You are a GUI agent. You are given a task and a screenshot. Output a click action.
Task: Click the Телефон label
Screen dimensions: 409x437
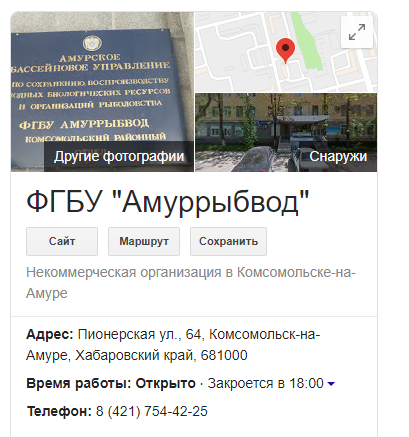(x=59, y=411)
